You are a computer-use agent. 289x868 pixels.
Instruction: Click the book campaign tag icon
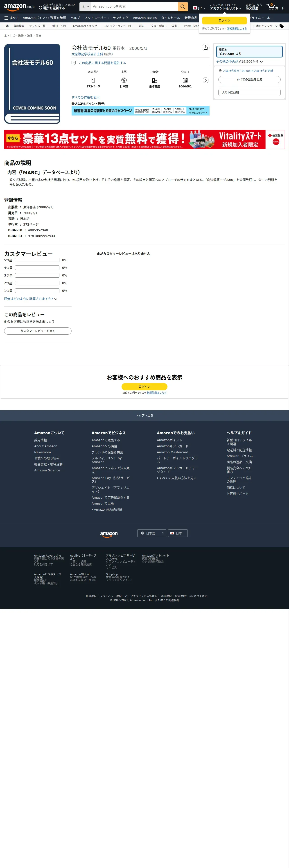click(282, 26)
